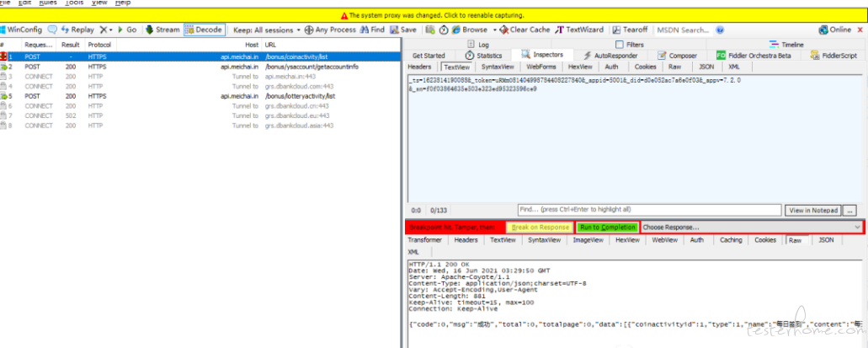Toggle Stream mode in toolbar
The height and width of the screenshot is (348, 868).
(162, 30)
